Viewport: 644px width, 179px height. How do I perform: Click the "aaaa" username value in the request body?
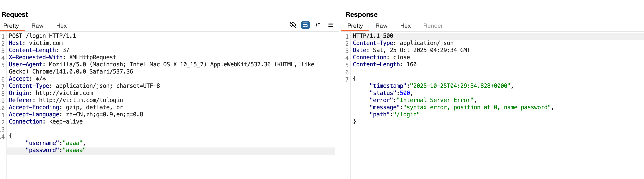[73, 143]
